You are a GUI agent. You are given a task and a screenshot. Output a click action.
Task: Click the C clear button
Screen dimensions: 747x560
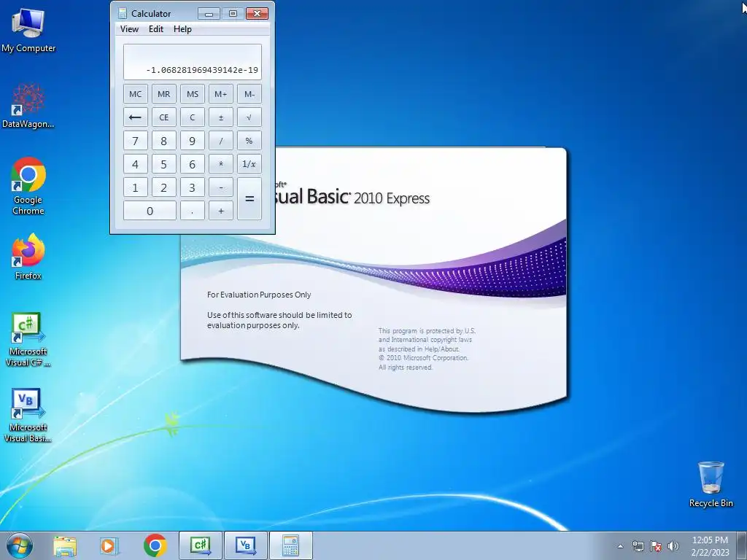tap(193, 117)
